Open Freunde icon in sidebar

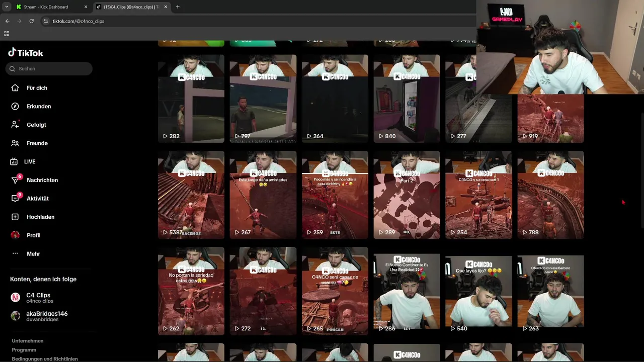pos(15,143)
